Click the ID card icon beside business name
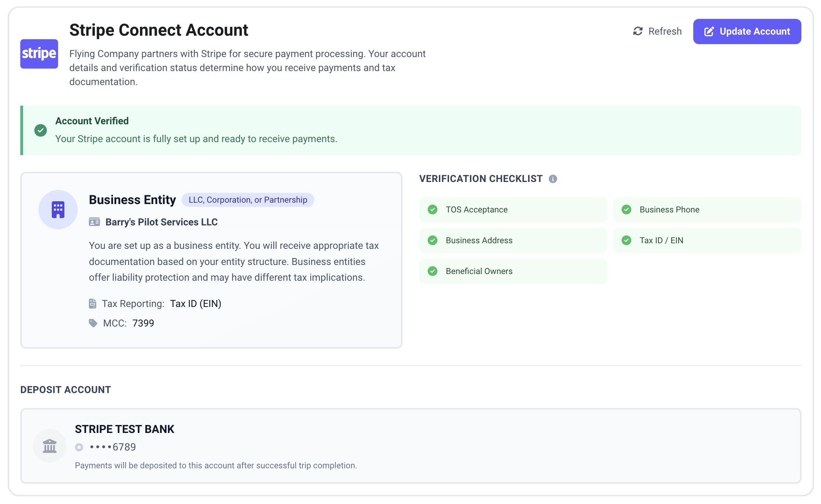 [94, 222]
